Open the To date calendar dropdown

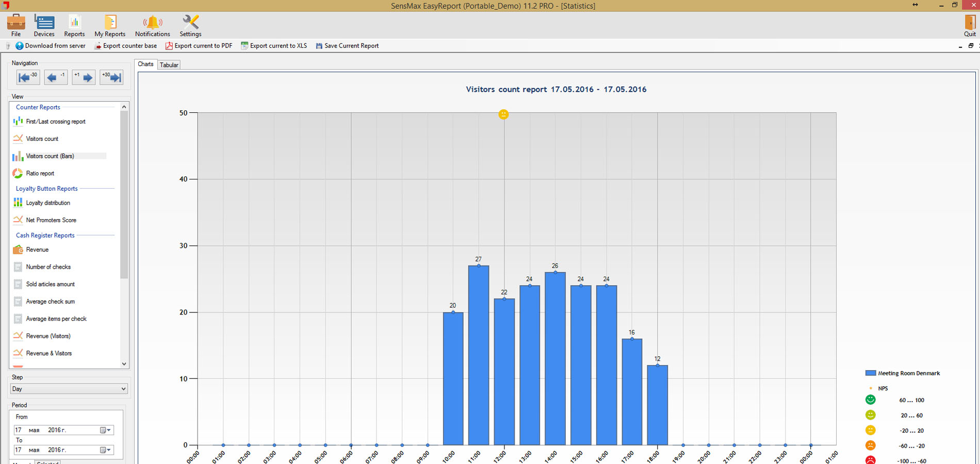point(105,450)
